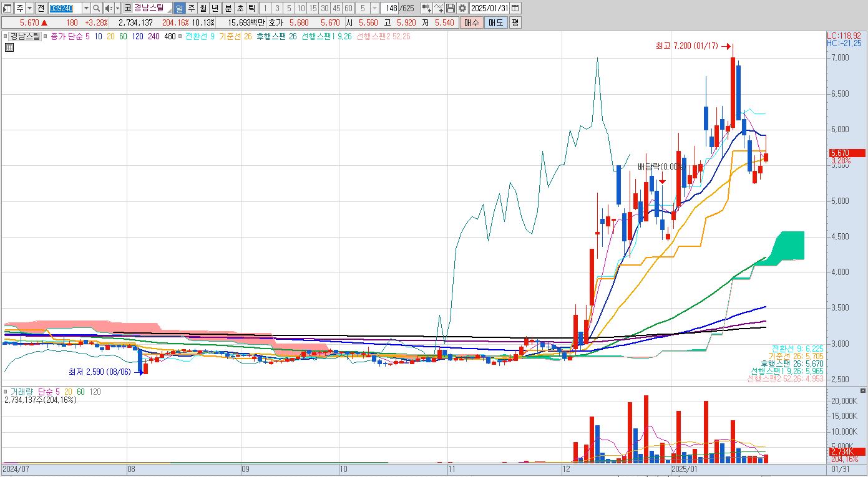Open the stock code history dropdown
The height and width of the screenshot is (477, 868).
[x=86, y=8]
